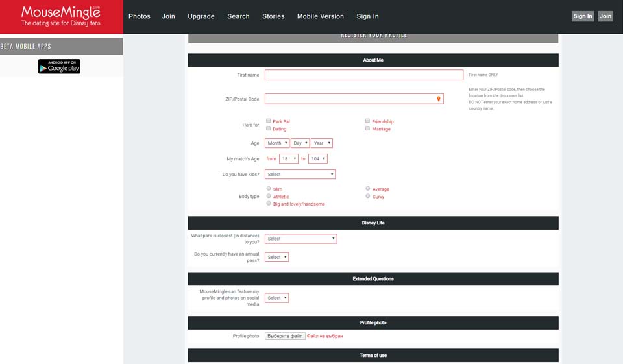The image size is (623, 364).
Task: Check the Park Pal checkbox
Action: [269, 121]
